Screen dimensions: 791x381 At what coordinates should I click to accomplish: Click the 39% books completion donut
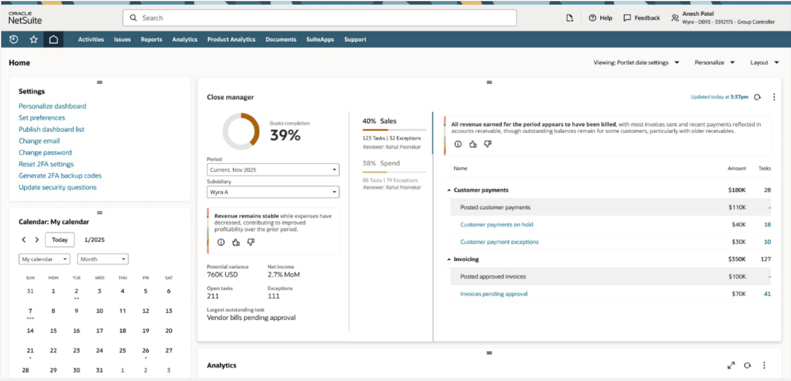pyautogui.click(x=241, y=131)
